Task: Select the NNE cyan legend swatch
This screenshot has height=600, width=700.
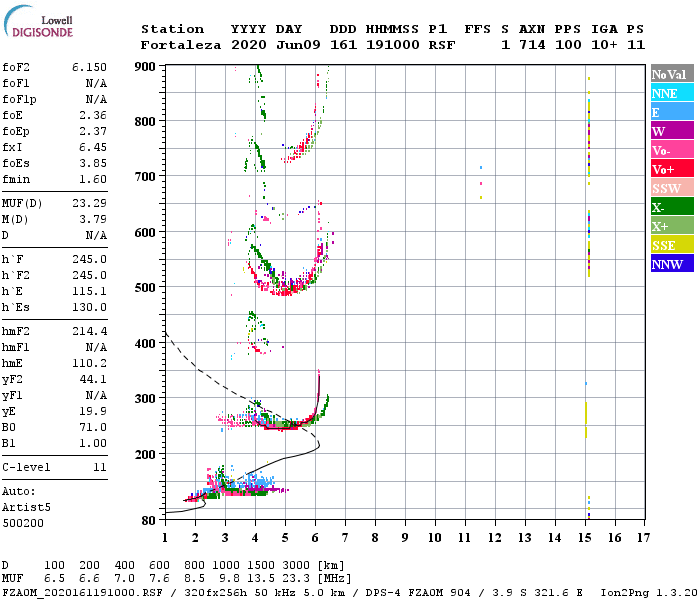Action: click(x=672, y=93)
